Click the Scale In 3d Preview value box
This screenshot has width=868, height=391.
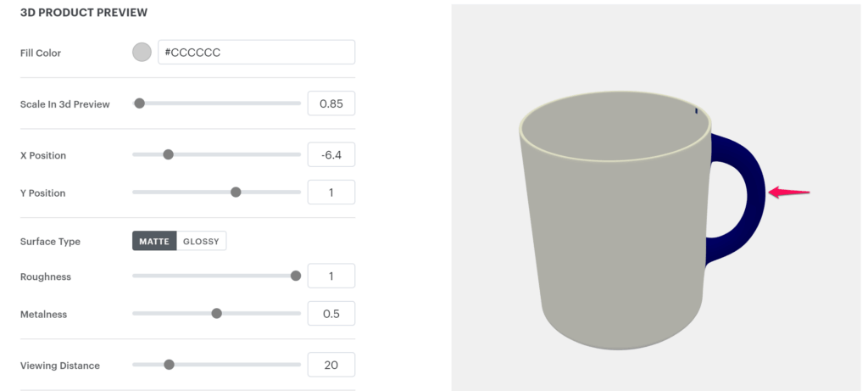331,103
